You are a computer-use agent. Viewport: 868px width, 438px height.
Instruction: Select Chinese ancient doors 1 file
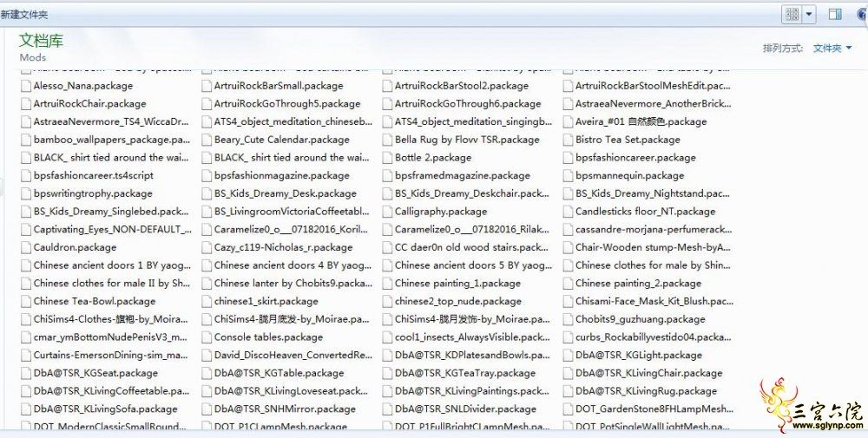click(112, 265)
